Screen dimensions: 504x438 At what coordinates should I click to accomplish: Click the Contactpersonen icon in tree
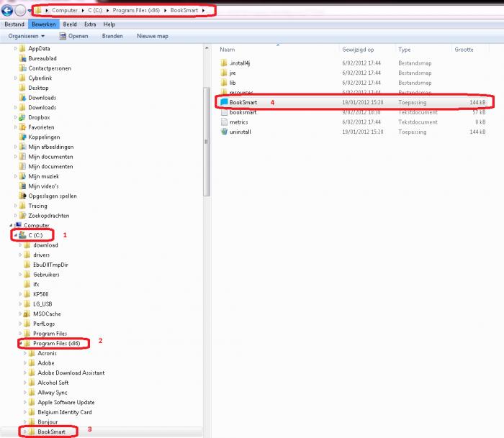(x=22, y=68)
